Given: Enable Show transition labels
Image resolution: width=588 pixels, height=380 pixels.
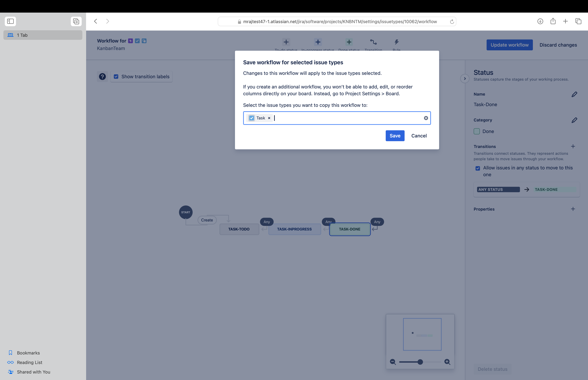Looking at the screenshot, I should pyautogui.click(x=116, y=77).
